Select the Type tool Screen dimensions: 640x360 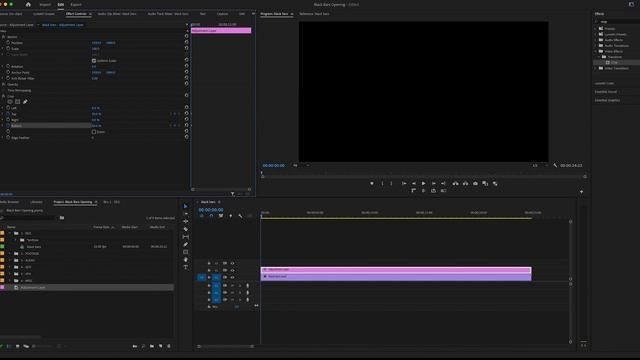click(x=186, y=267)
